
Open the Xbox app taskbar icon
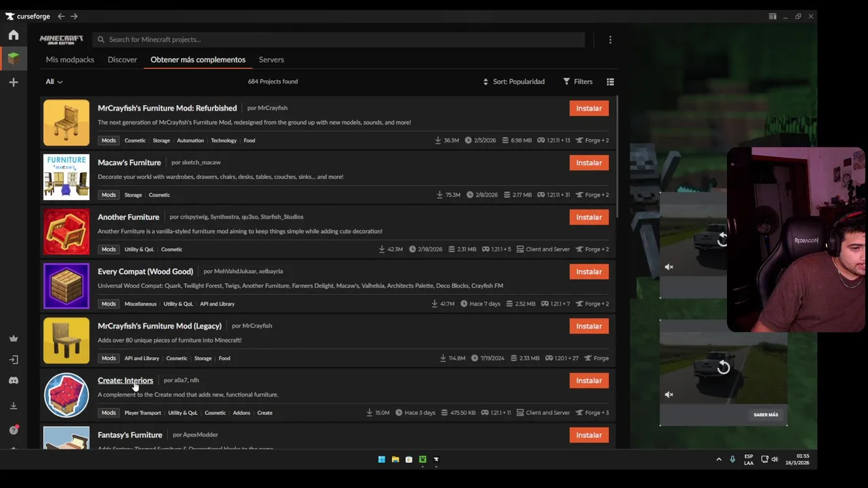tap(422, 460)
